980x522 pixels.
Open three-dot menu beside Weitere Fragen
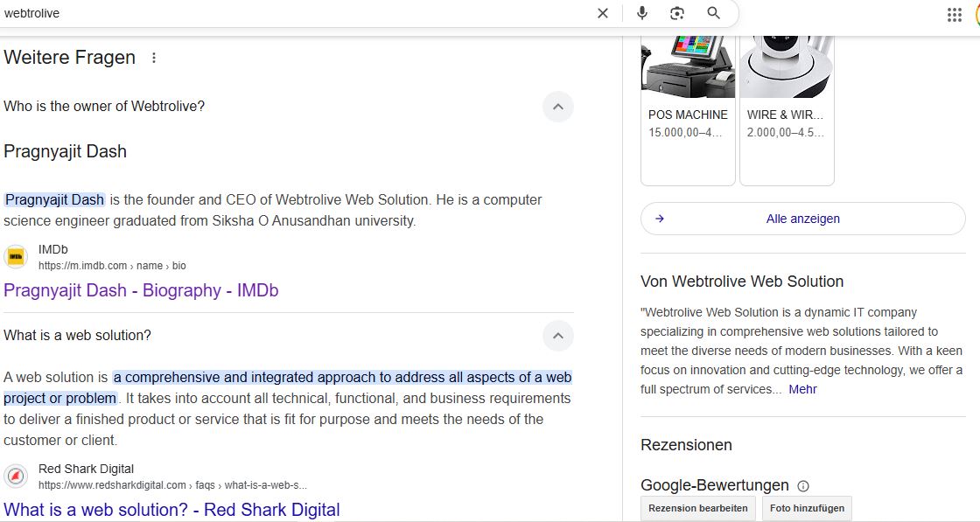[x=154, y=58]
